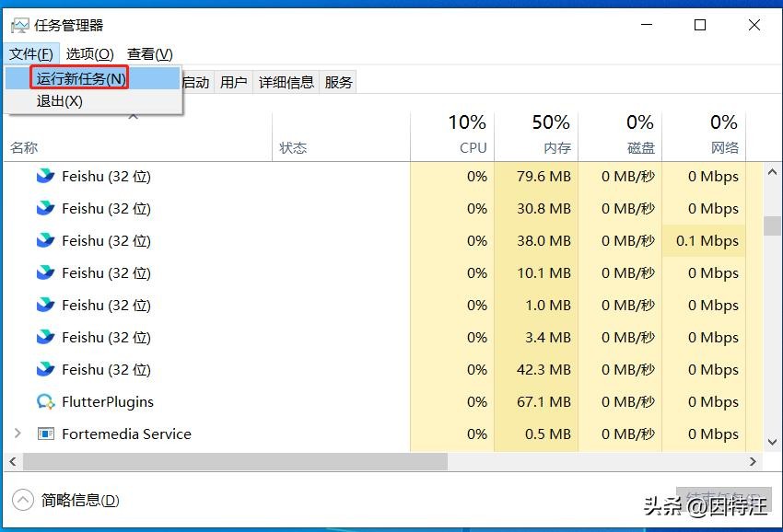Select the Feishu process using 1.0 MB
The image size is (783, 532).
(106, 306)
